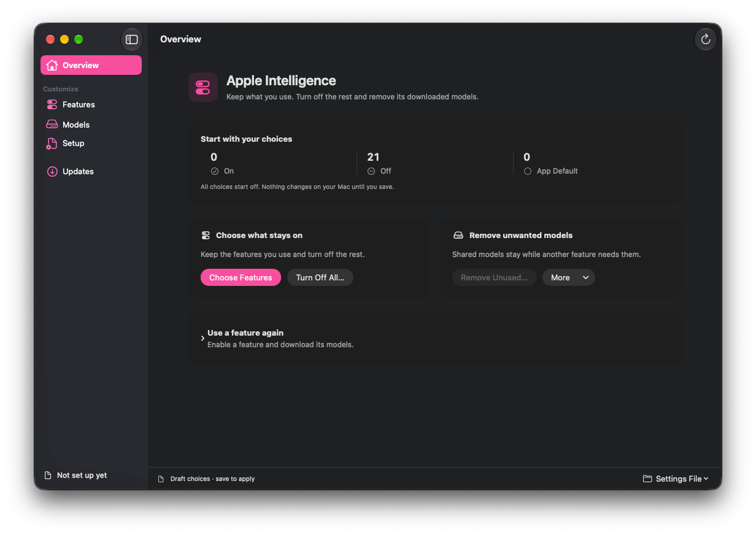The width and height of the screenshot is (756, 535).
Task: Click the folder icon beside Settings File
Action: coord(647,479)
